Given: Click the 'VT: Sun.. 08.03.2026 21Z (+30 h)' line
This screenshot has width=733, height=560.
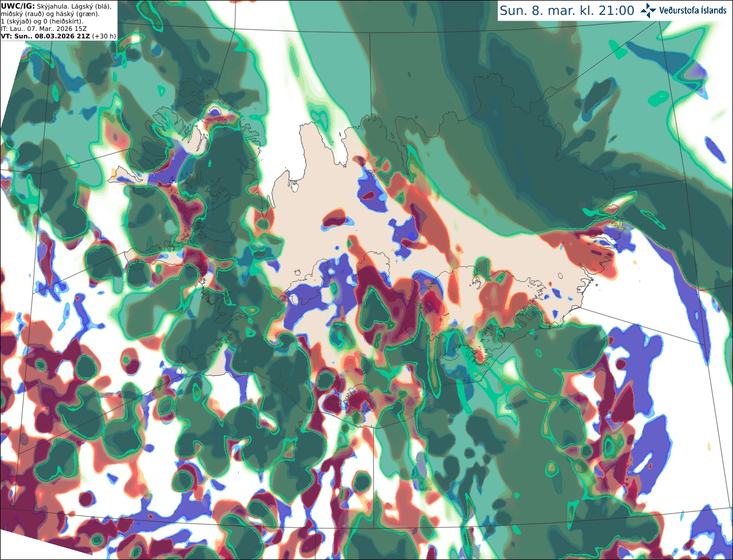Looking at the screenshot, I should 58,36.
